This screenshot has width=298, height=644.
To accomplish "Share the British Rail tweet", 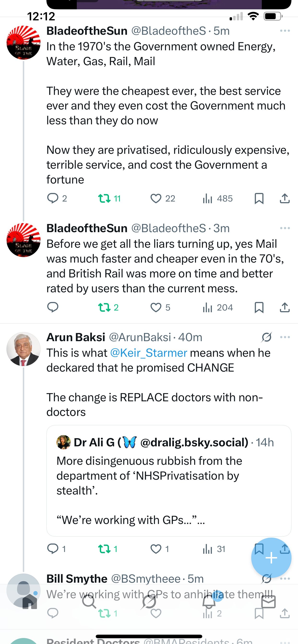I will tap(285, 307).
